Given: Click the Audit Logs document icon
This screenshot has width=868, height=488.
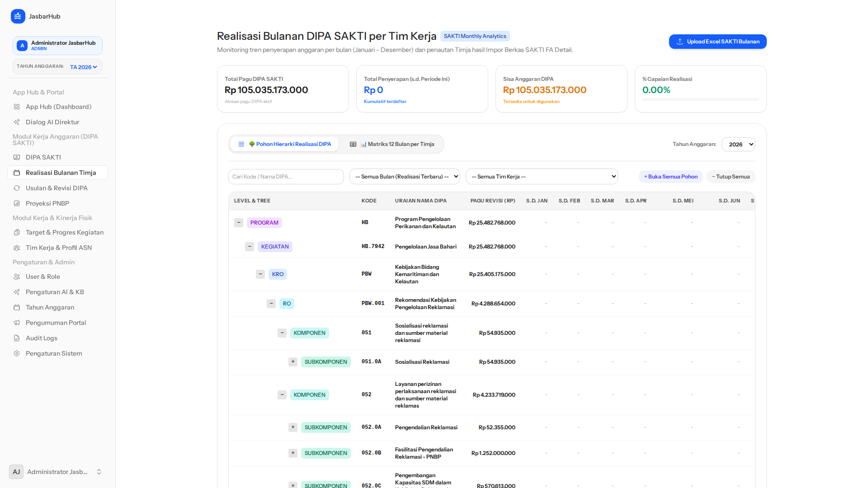Looking at the screenshot, I should point(17,338).
